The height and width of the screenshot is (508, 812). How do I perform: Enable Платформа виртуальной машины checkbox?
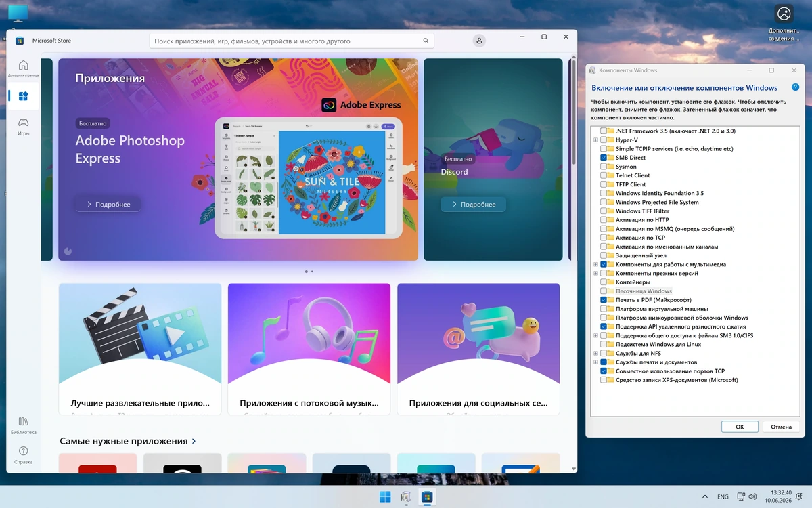(x=604, y=309)
